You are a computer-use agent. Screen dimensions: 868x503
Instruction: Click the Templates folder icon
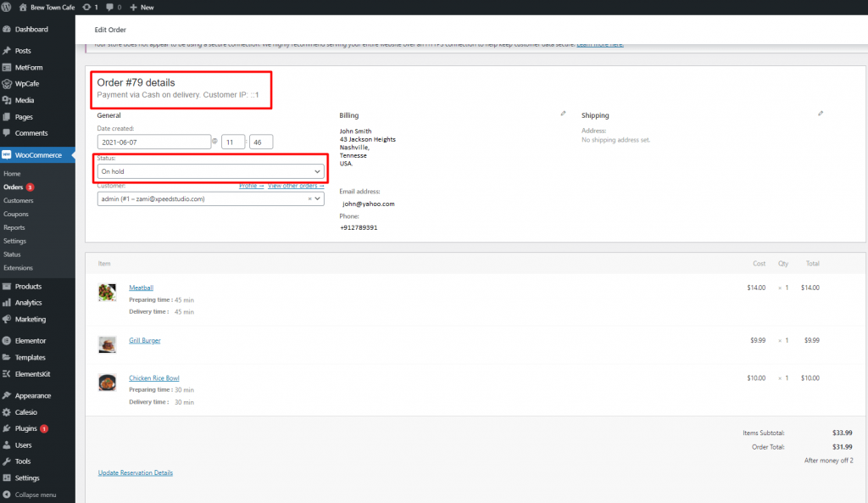[x=7, y=357]
